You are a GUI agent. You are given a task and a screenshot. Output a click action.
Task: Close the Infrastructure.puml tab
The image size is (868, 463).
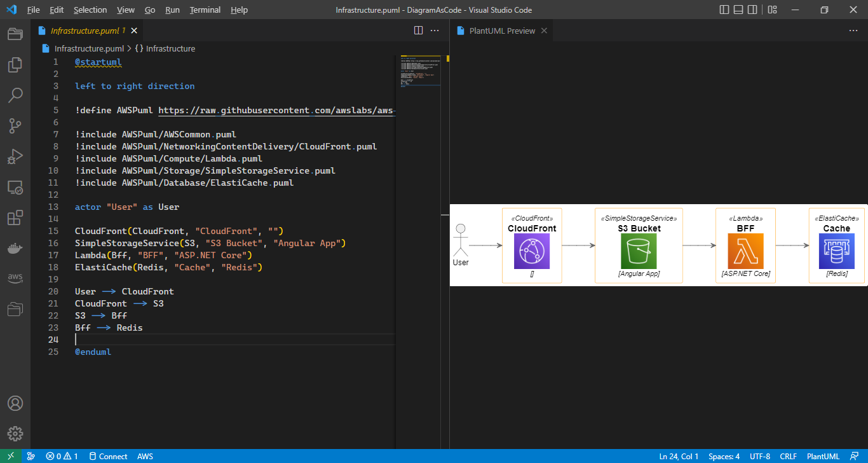point(134,31)
